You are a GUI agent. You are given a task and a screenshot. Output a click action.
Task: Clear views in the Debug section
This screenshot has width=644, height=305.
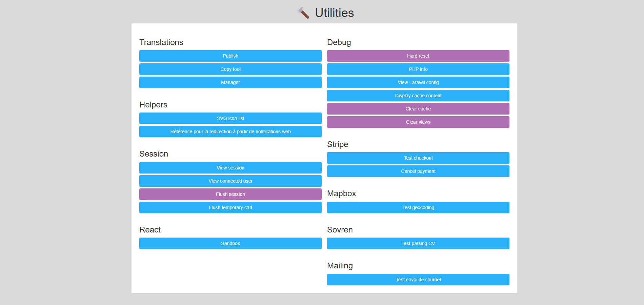pyautogui.click(x=418, y=122)
